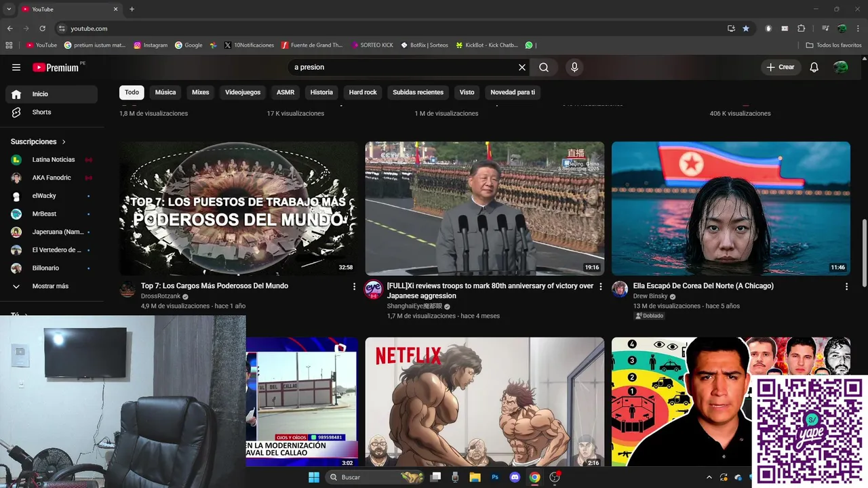Open Shorts in the sidebar
Screen dimensions: 868x488
tap(52, 112)
